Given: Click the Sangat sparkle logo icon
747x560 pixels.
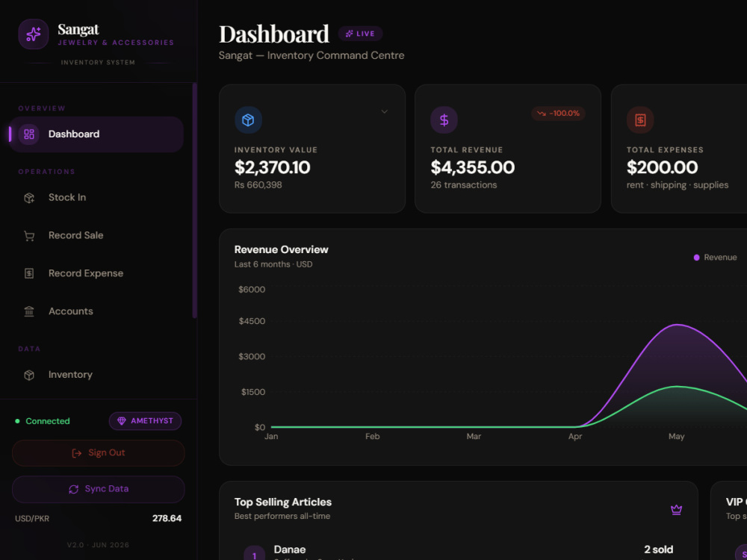Looking at the screenshot, I should coord(34,34).
